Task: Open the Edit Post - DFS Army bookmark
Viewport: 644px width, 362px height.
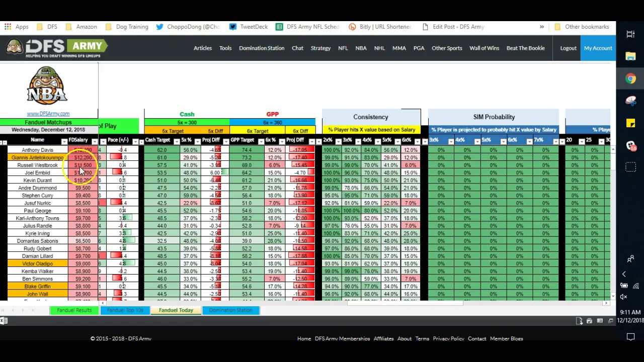Action: point(453,27)
